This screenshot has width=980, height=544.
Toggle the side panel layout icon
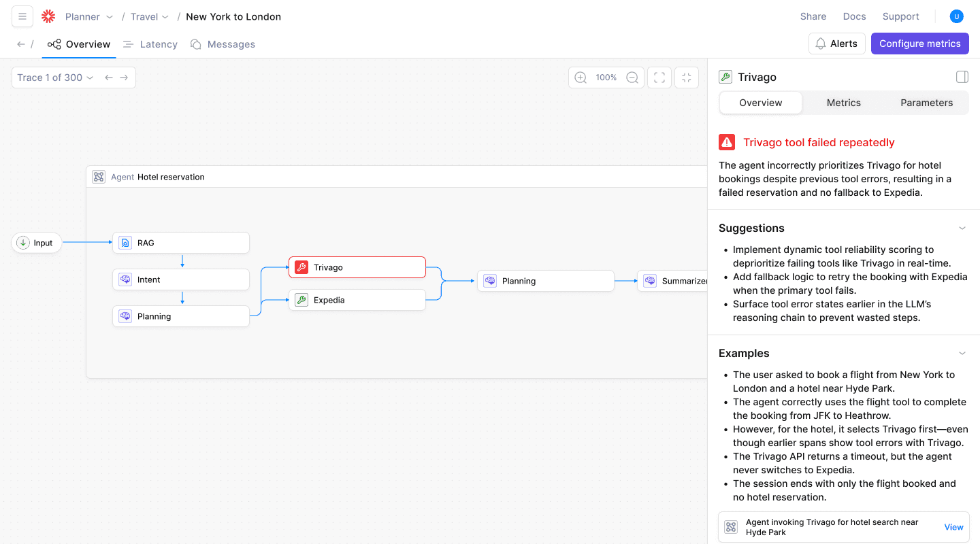tap(962, 77)
